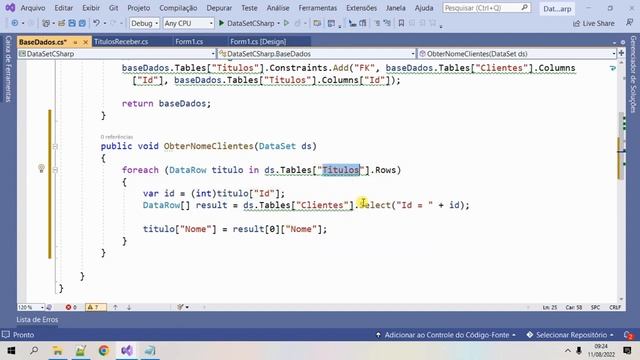Open the Gerenciador de Soluções side panel
This screenshot has width=640, height=360.
pyautogui.click(x=633, y=73)
